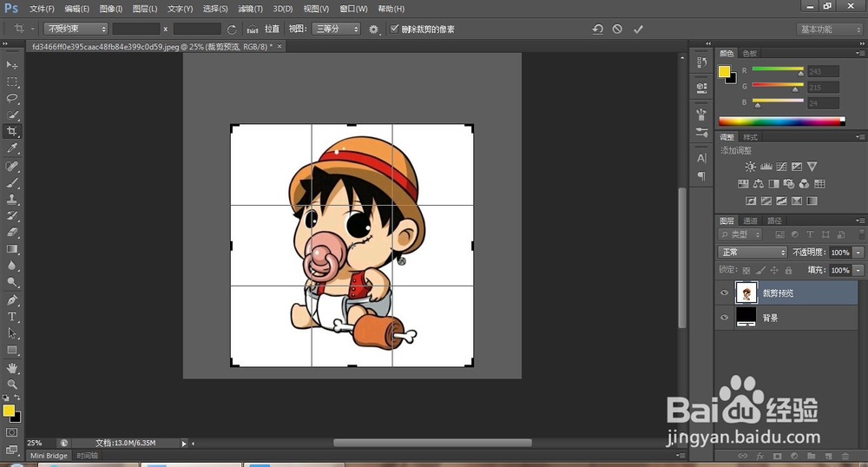The height and width of the screenshot is (467, 868).
Task: Select the Spot Healing Brush tool
Action: coord(11,166)
